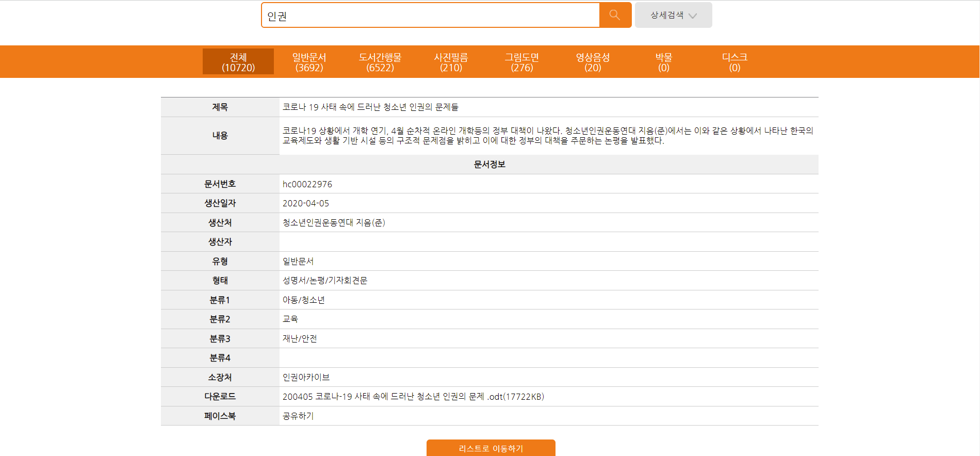Open the 그림도면 (276) tab

tap(521, 62)
